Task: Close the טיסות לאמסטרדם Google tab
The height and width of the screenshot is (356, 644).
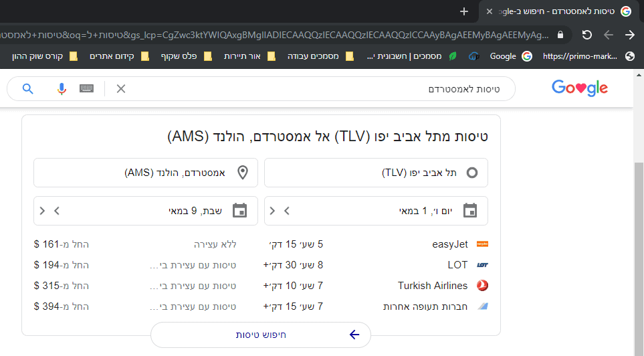Action: 489,11
